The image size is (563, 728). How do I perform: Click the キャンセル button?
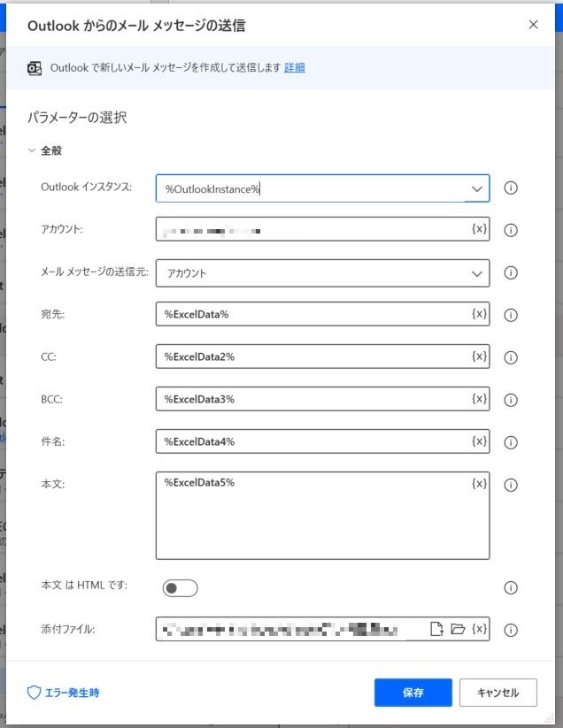coord(497,693)
